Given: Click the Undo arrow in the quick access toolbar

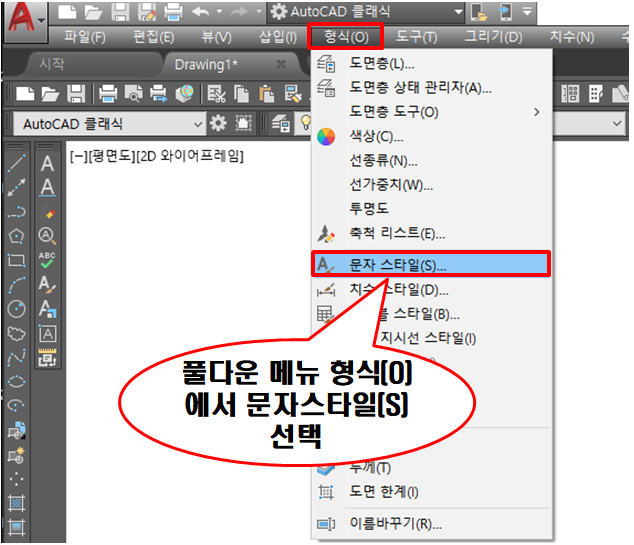Looking at the screenshot, I should pos(201,12).
